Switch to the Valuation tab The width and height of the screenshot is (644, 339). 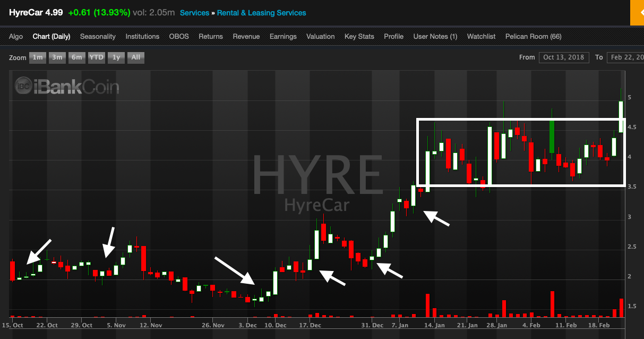click(x=321, y=37)
